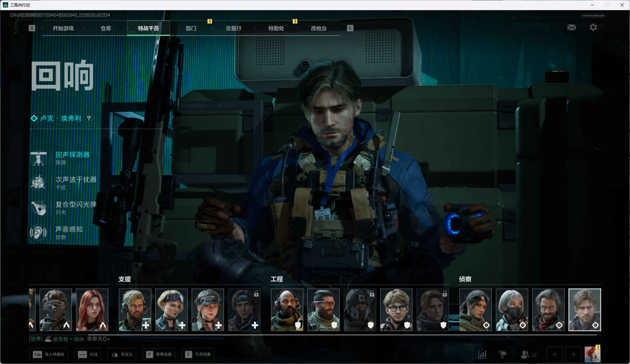
Task: Select the 回声探测器 skill icon
Action: 39,158
